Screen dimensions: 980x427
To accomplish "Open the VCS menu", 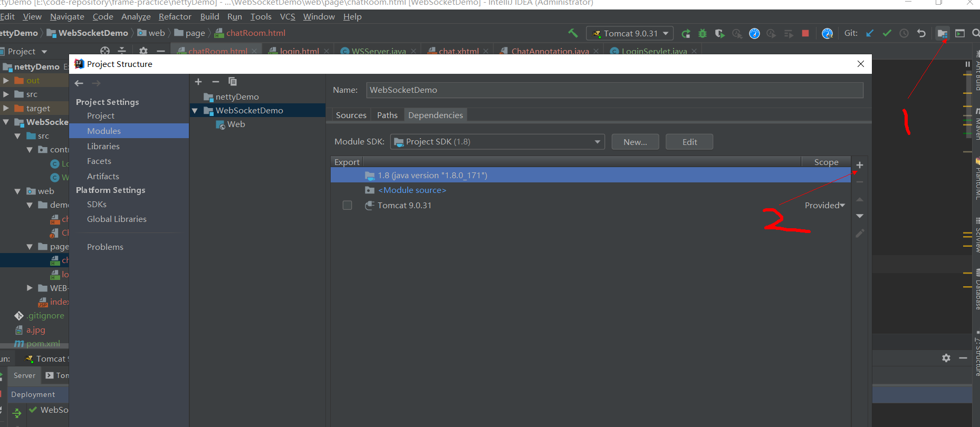I will pyautogui.click(x=287, y=17).
